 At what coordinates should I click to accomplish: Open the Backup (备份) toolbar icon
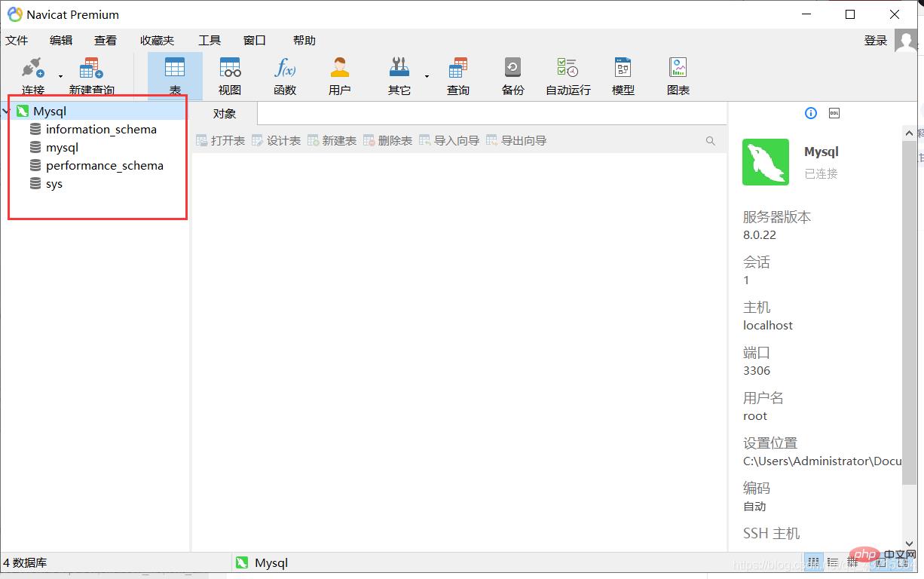point(512,69)
